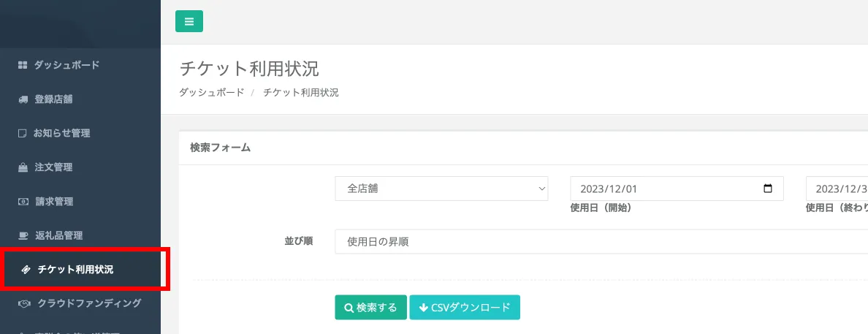Image resolution: width=868 pixels, height=334 pixels.
Task: Click the green hamburger menu toggle button
Action: (x=189, y=21)
